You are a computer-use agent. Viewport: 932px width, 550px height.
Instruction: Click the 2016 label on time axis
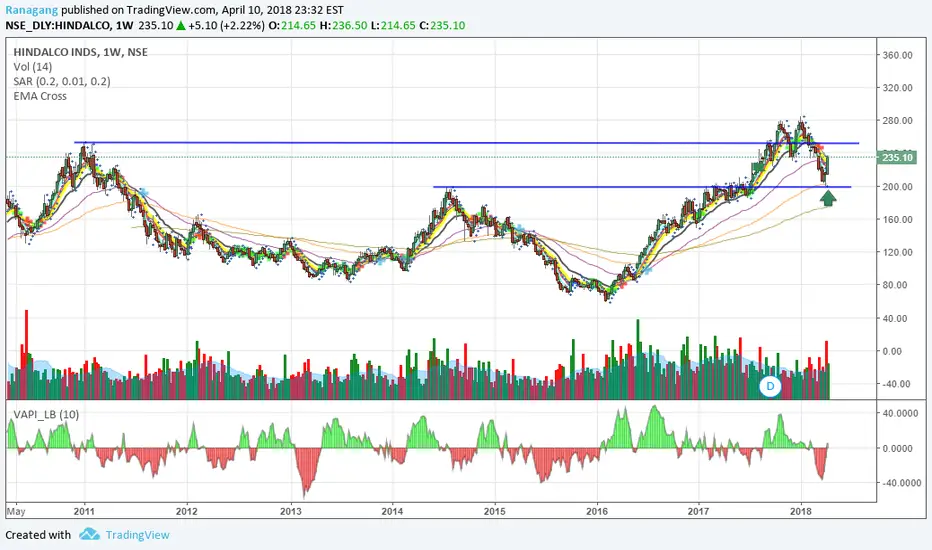click(x=597, y=511)
